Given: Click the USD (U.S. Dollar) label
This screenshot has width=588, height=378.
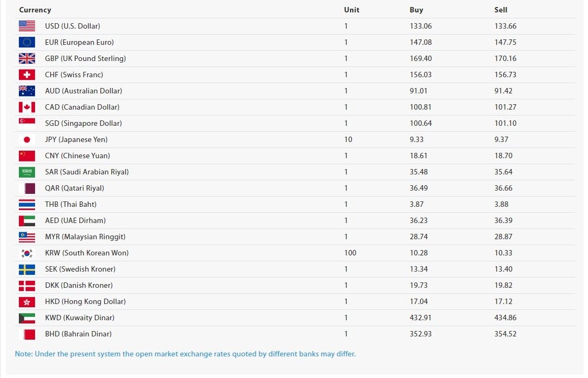Looking at the screenshot, I should (x=72, y=26).
